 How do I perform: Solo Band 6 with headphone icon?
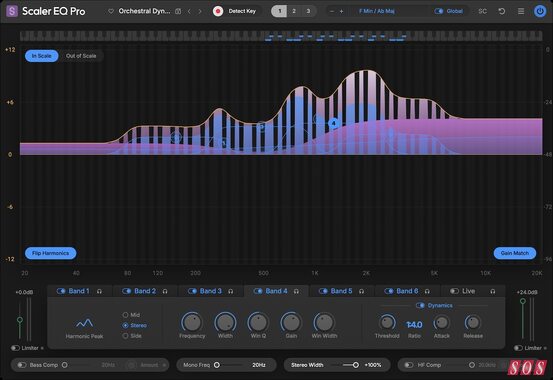[427, 291]
